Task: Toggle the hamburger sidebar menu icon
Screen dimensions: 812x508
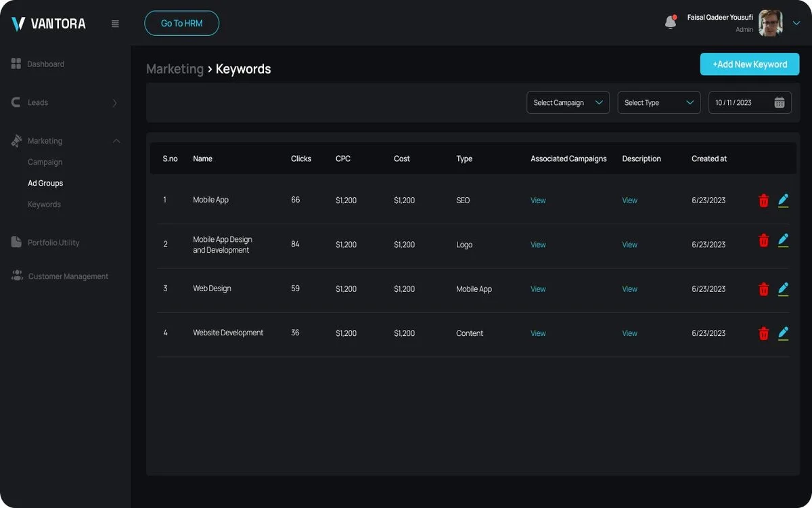Action: point(115,24)
